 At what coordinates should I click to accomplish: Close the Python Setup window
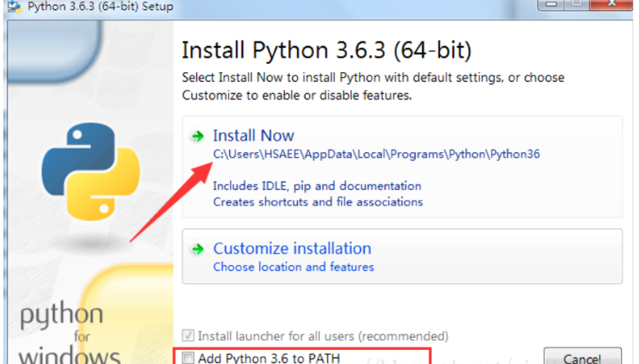(x=611, y=4)
